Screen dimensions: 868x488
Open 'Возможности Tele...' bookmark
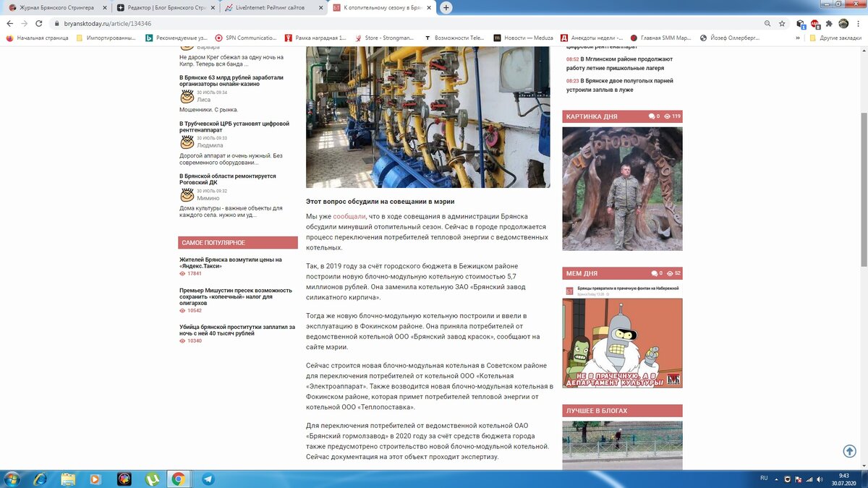(x=454, y=38)
